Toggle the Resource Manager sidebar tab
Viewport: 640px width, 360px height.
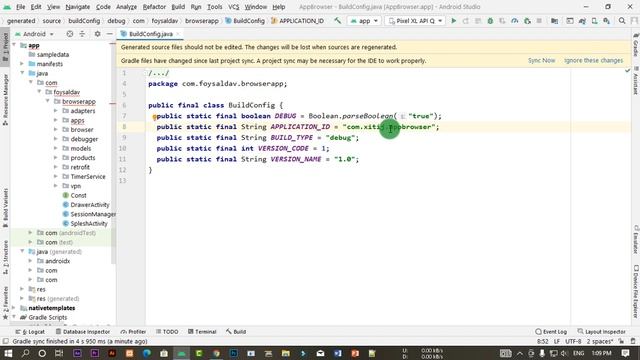(x=5, y=100)
